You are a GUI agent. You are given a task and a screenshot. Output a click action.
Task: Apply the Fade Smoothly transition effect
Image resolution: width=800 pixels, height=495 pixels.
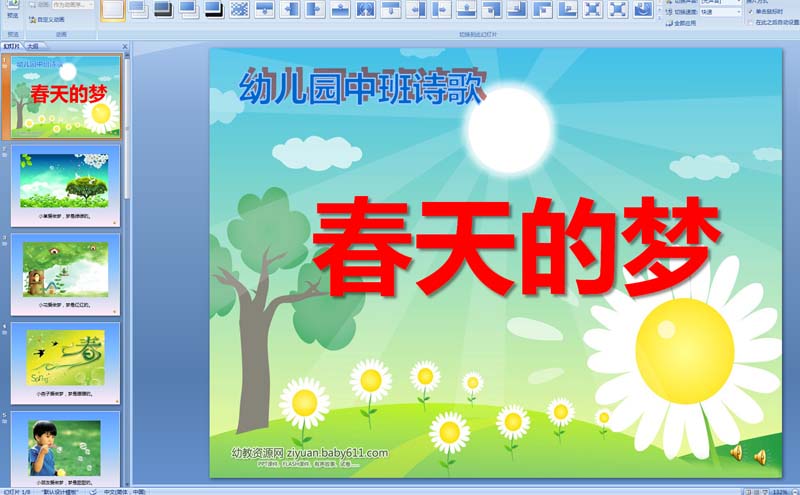[x=138, y=9]
